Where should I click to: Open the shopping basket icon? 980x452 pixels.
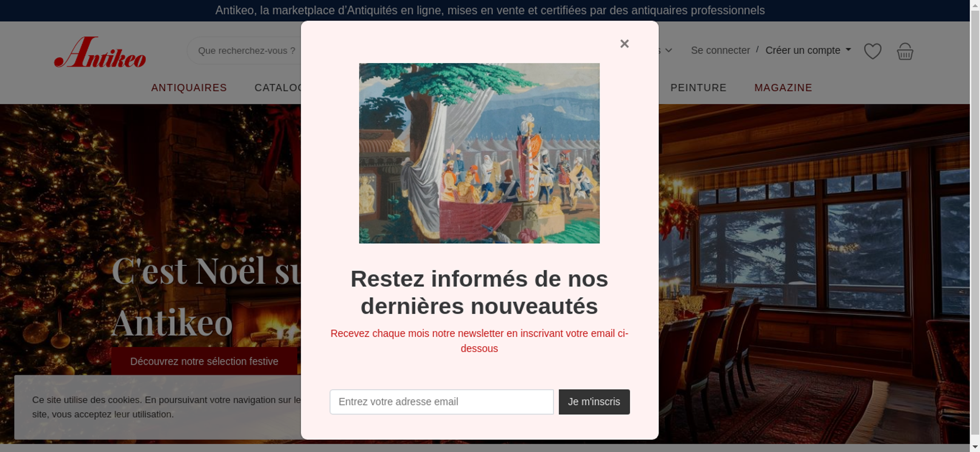(x=905, y=51)
